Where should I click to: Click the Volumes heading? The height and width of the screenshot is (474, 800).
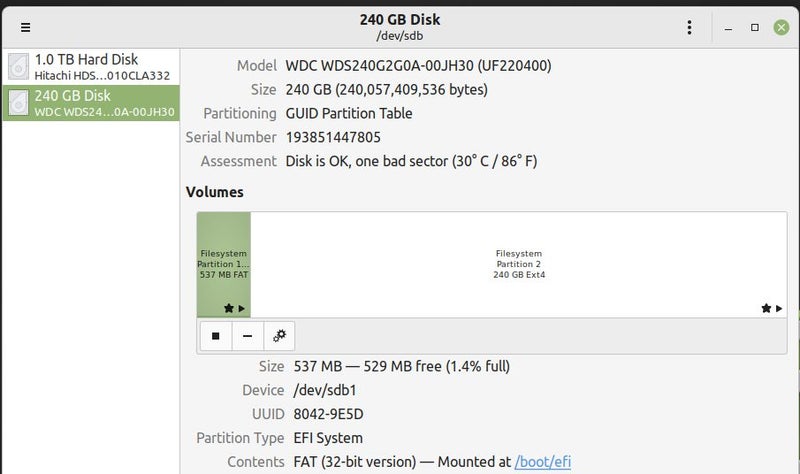pyautogui.click(x=215, y=192)
